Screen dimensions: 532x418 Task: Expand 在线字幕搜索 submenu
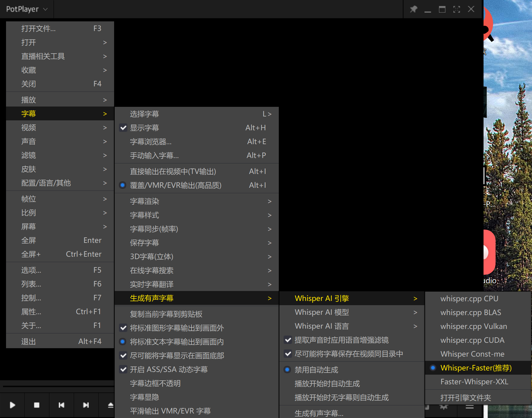coord(197,271)
